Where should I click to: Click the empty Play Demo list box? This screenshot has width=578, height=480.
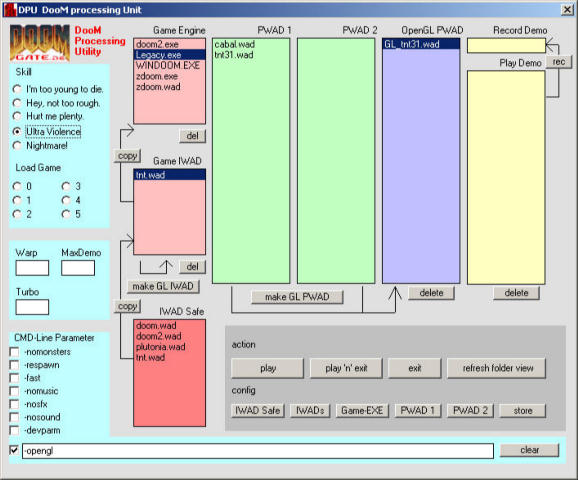pos(506,177)
